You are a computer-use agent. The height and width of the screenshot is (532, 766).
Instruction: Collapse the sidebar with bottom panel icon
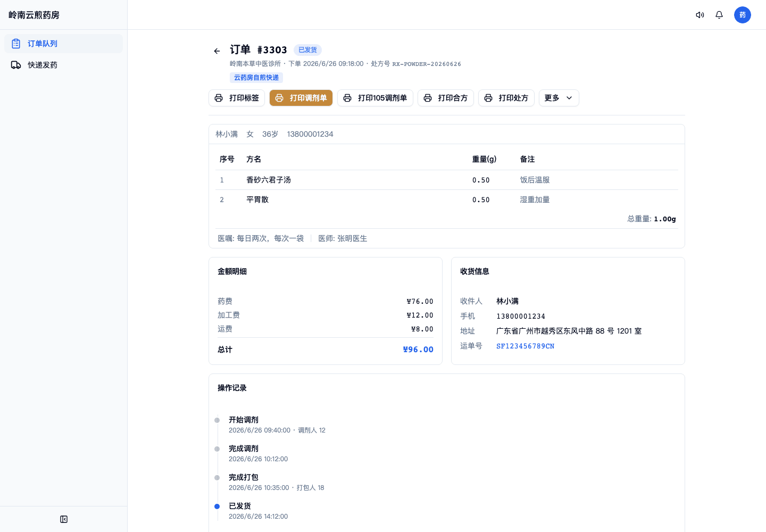tap(64, 519)
